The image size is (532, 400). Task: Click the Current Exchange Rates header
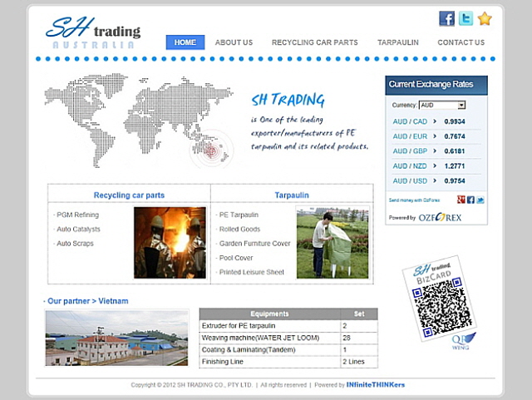tap(436, 85)
